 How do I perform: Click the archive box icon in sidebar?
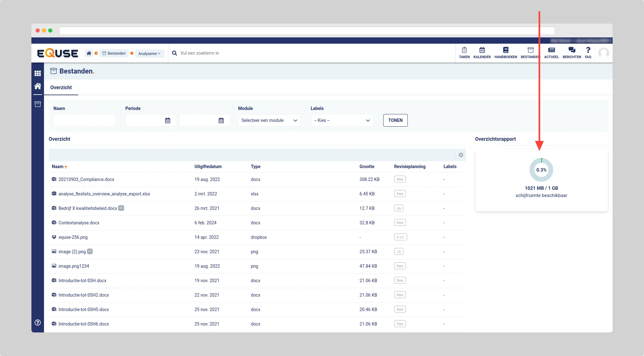pos(38,104)
